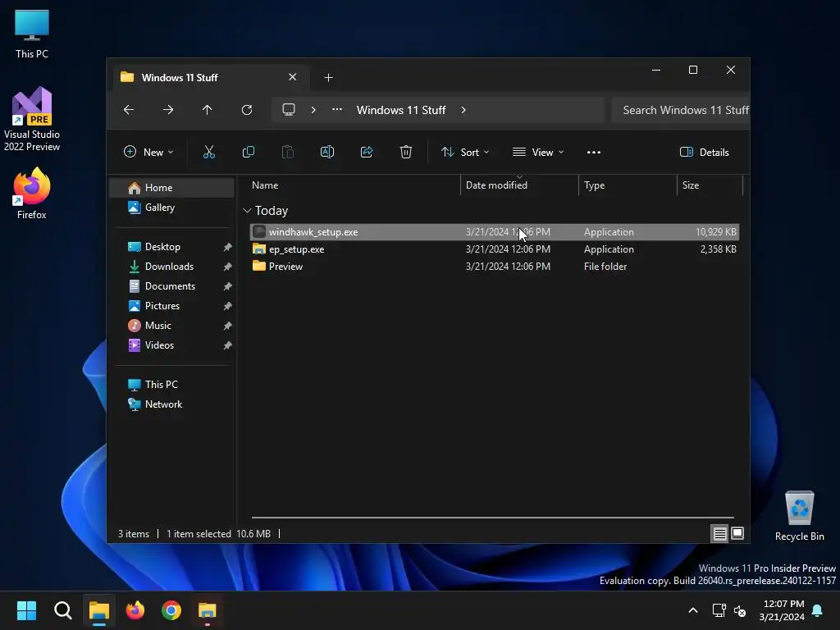Open Recycle Bin on desktop
The width and height of the screenshot is (840, 630).
(799, 516)
